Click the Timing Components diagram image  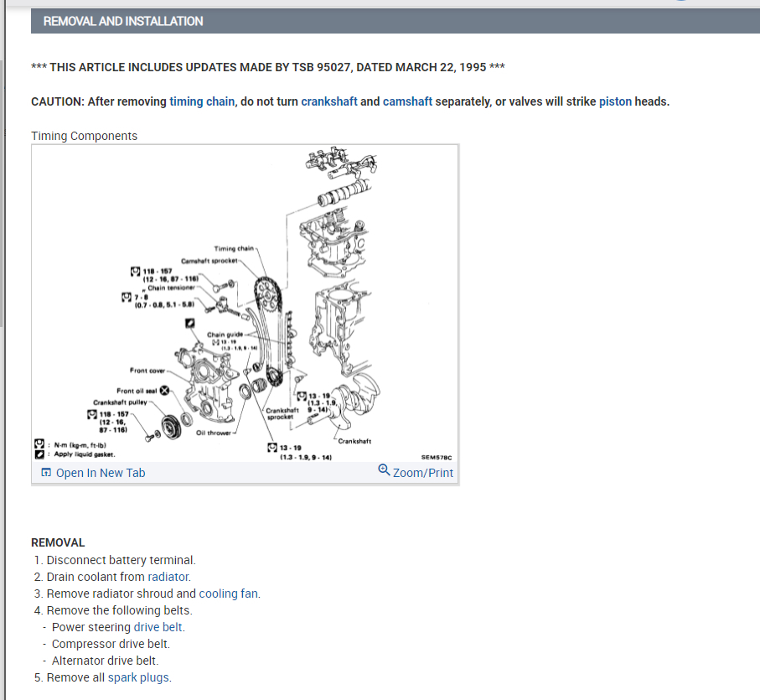coord(245,303)
